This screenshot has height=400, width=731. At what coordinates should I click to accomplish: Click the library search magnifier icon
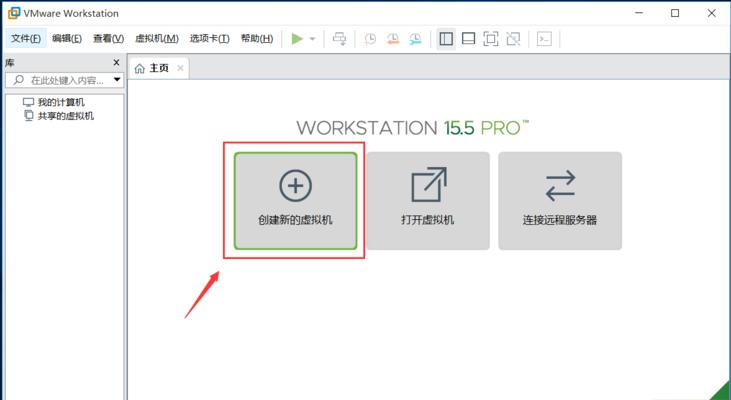pos(19,80)
